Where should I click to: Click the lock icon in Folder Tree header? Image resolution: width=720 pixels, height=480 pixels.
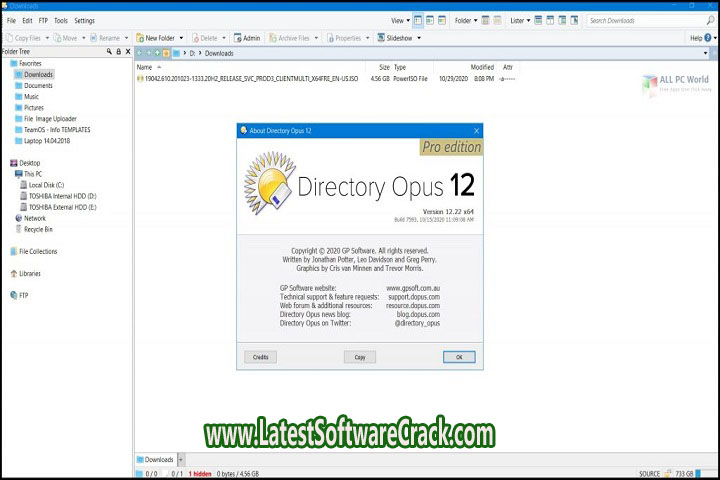[x=118, y=51]
